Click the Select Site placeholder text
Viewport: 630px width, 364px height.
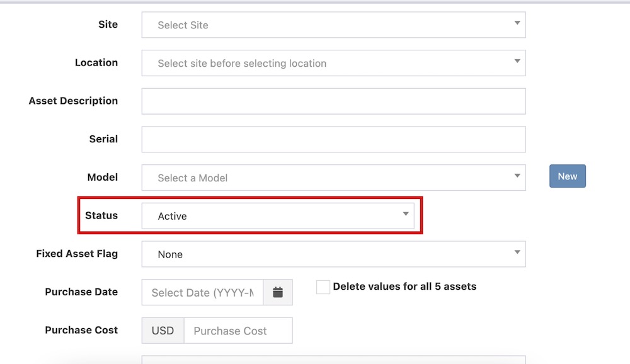pos(183,25)
